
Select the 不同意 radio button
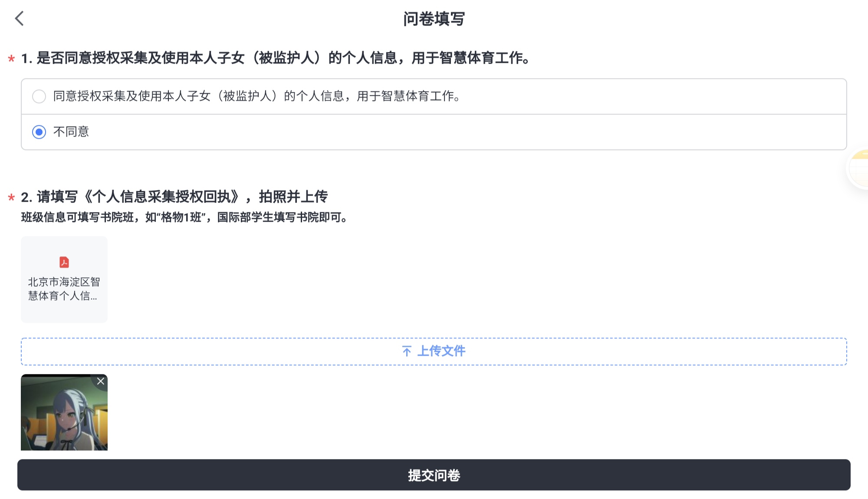click(x=39, y=132)
